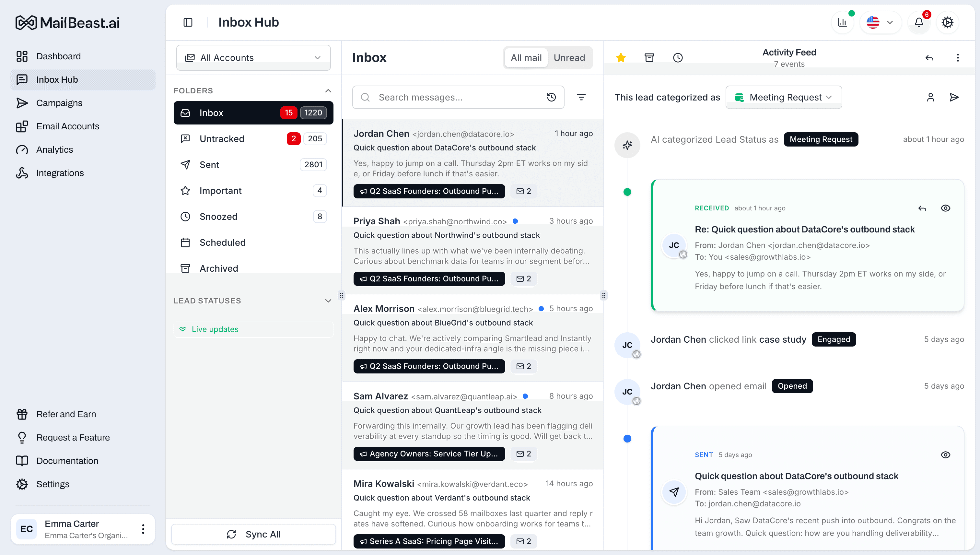The image size is (980, 555).
Task: Snooze the conversation using the clock icon
Action: pyautogui.click(x=677, y=58)
